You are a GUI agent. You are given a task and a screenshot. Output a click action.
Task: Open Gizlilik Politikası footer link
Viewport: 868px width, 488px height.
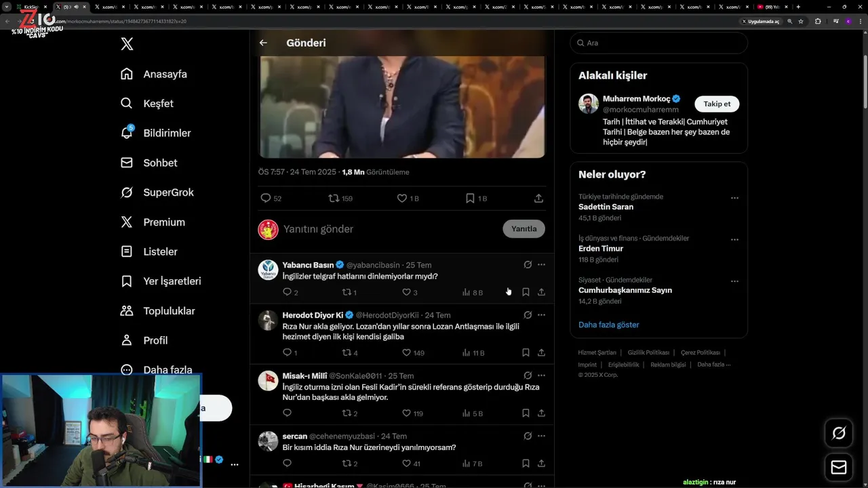pos(648,352)
